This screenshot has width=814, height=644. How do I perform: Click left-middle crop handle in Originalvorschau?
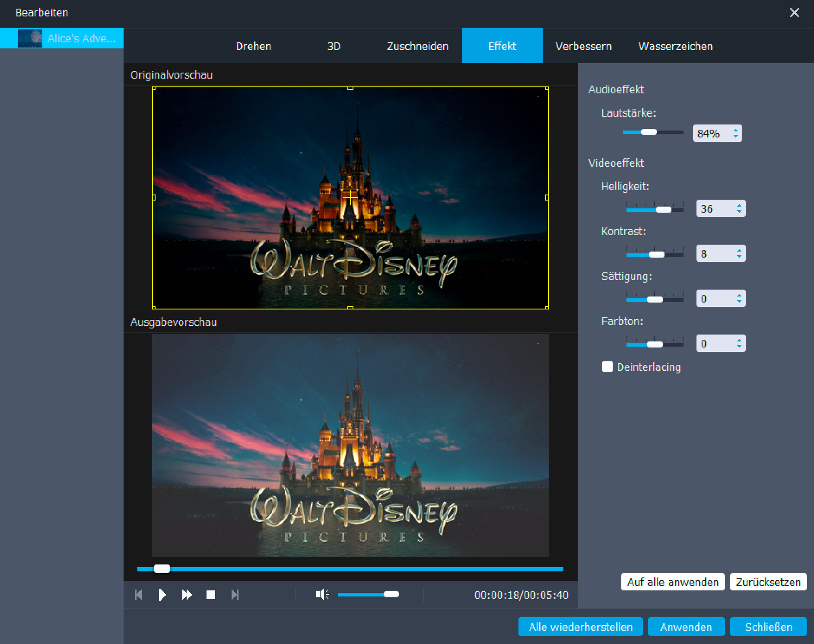click(x=154, y=198)
